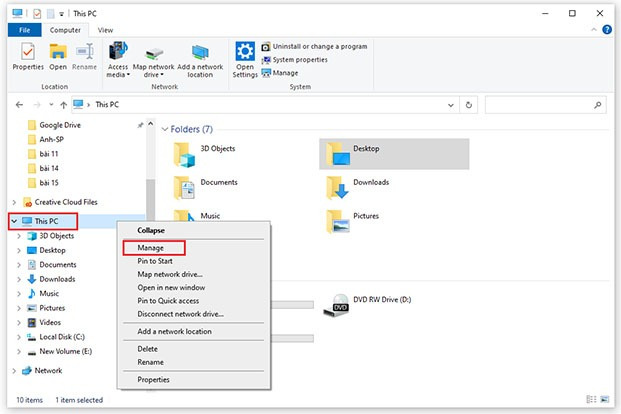The image size is (621, 414).
Task: Collapse the ribbon with the chevron
Action: (594, 30)
